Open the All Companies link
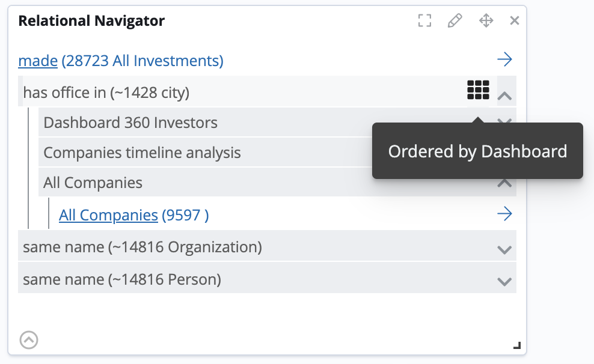Screen dimensions: 594x364 [108, 215]
